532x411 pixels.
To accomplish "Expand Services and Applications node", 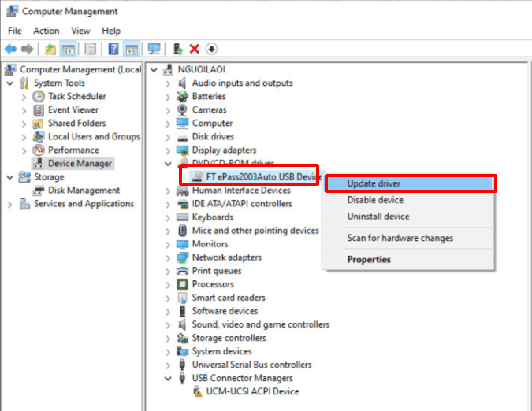I will (x=9, y=204).
